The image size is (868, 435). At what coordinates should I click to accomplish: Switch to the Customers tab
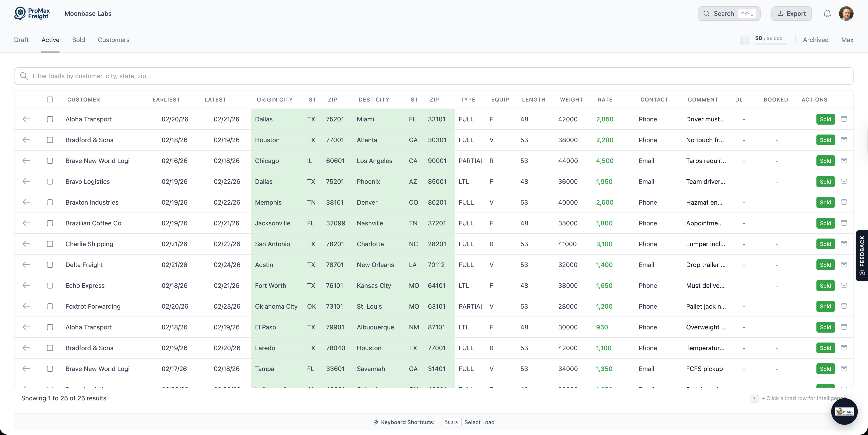click(x=114, y=40)
